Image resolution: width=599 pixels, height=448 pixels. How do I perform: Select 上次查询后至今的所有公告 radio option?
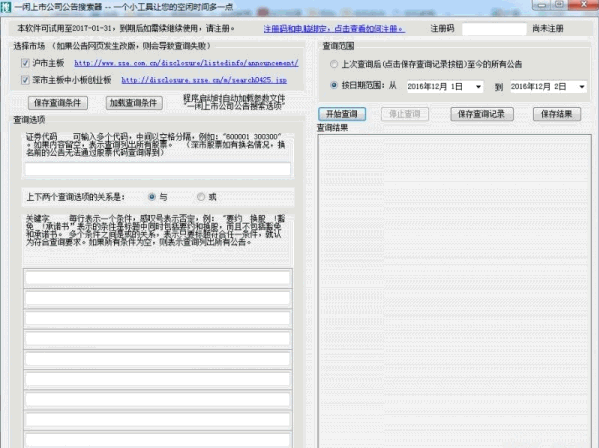coord(334,64)
